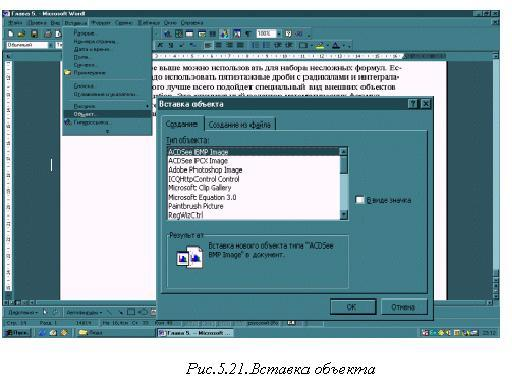Toggle show paragraph marks icon
The image size is (512, 384).
click(248, 34)
